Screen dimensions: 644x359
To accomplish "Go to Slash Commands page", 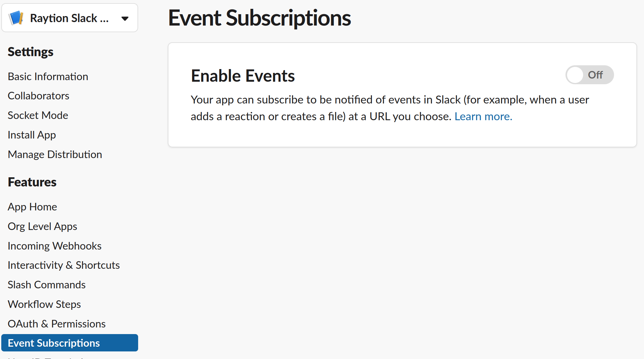I will click(46, 285).
